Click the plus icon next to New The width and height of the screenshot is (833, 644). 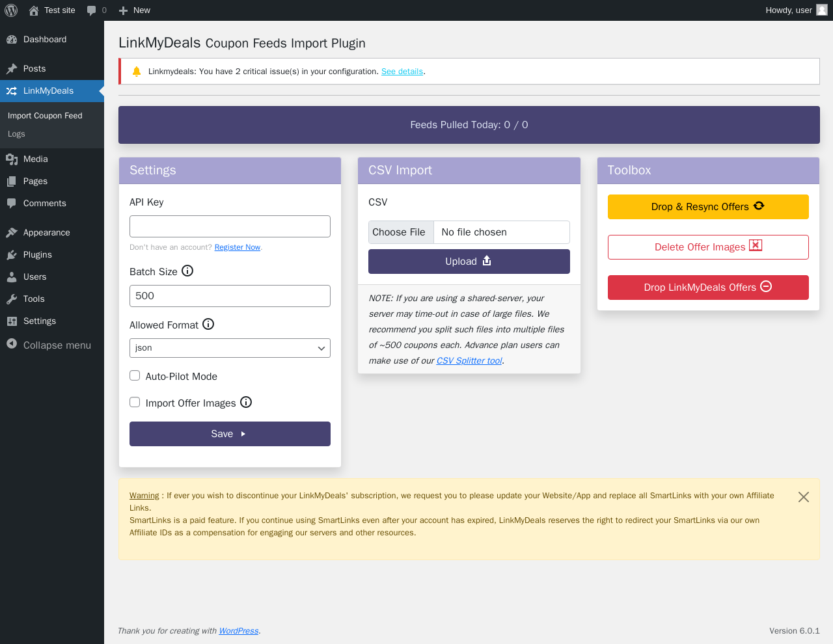pos(124,10)
